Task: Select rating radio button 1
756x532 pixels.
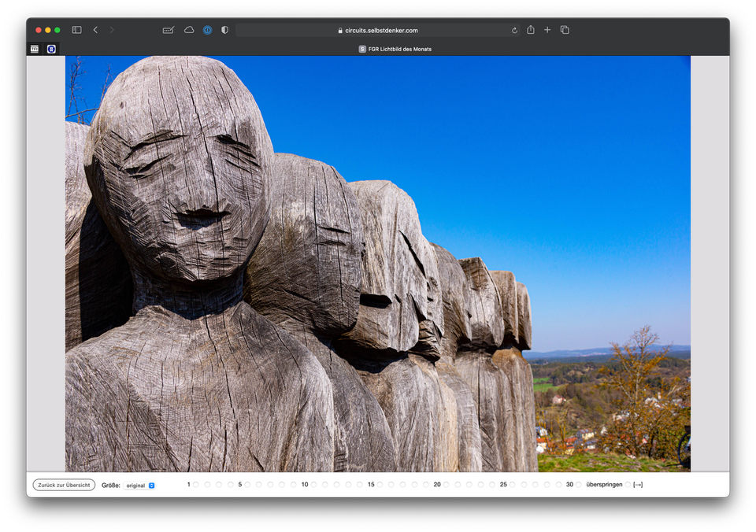Action: pyautogui.click(x=197, y=485)
